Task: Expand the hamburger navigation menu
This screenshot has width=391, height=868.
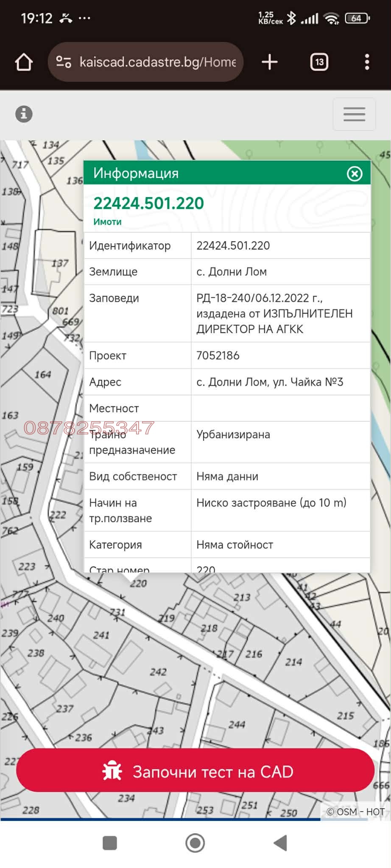Action: (354, 114)
